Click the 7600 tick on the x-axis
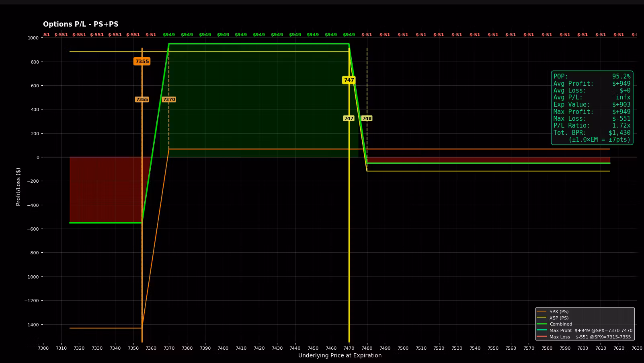The width and height of the screenshot is (644, 363). click(582, 348)
